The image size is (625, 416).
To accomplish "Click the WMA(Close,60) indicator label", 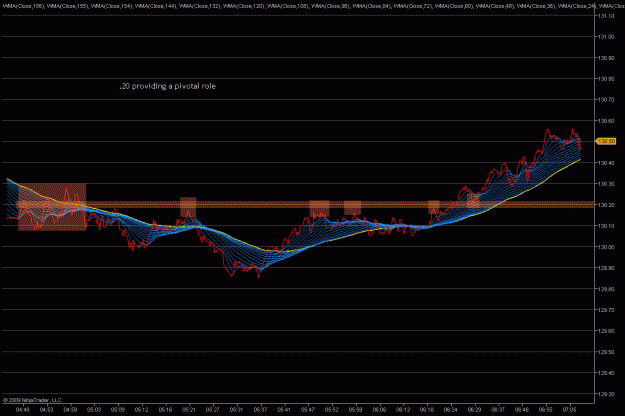I will point(455,6).
